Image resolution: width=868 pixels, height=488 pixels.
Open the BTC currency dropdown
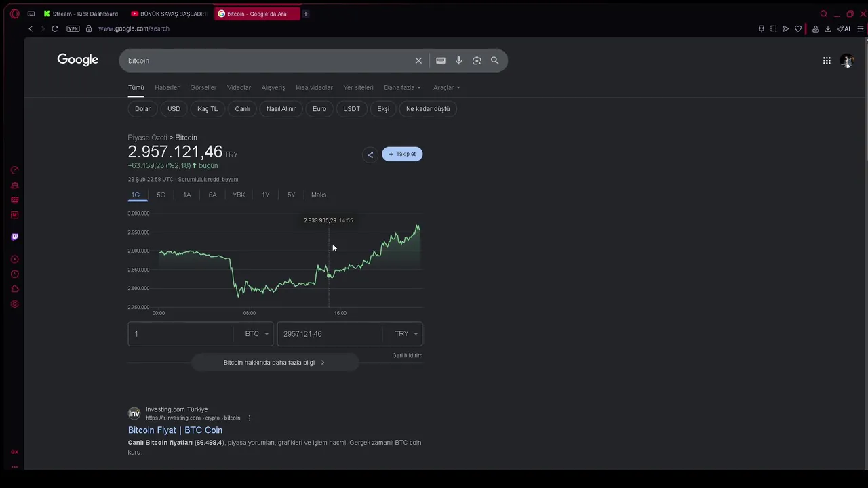click(x=257, y=334)
